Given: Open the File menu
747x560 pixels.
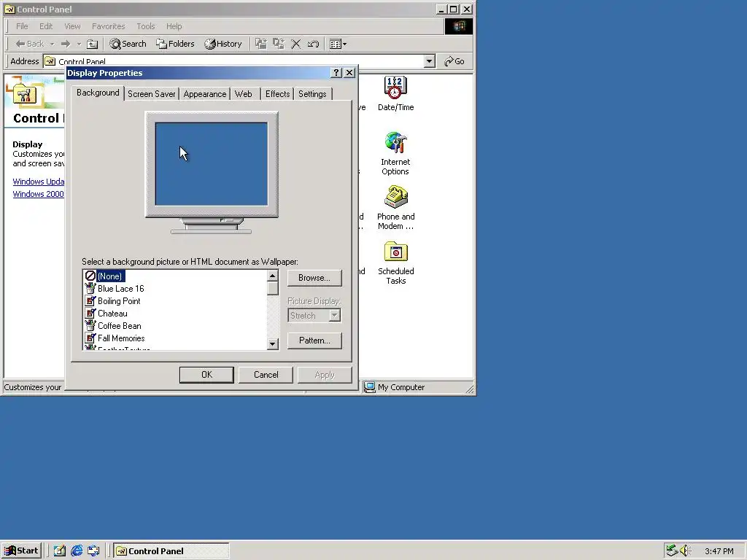Looking at the screenshot, I should [x=22, y=26].
